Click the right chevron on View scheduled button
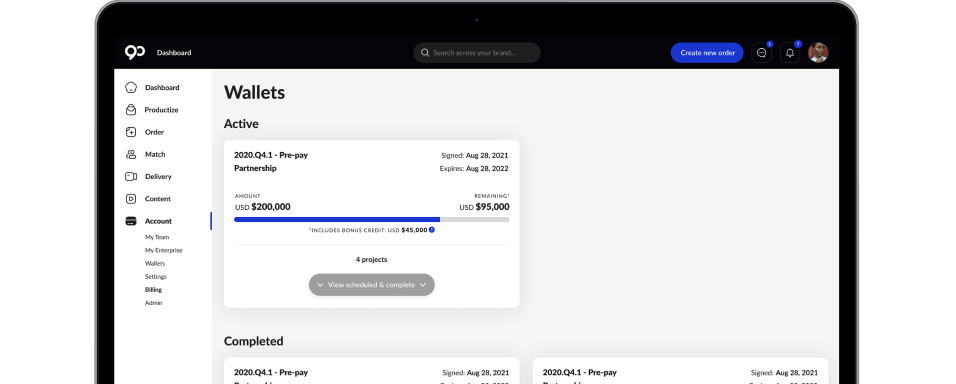956x384 pixels. pos(423,285)
